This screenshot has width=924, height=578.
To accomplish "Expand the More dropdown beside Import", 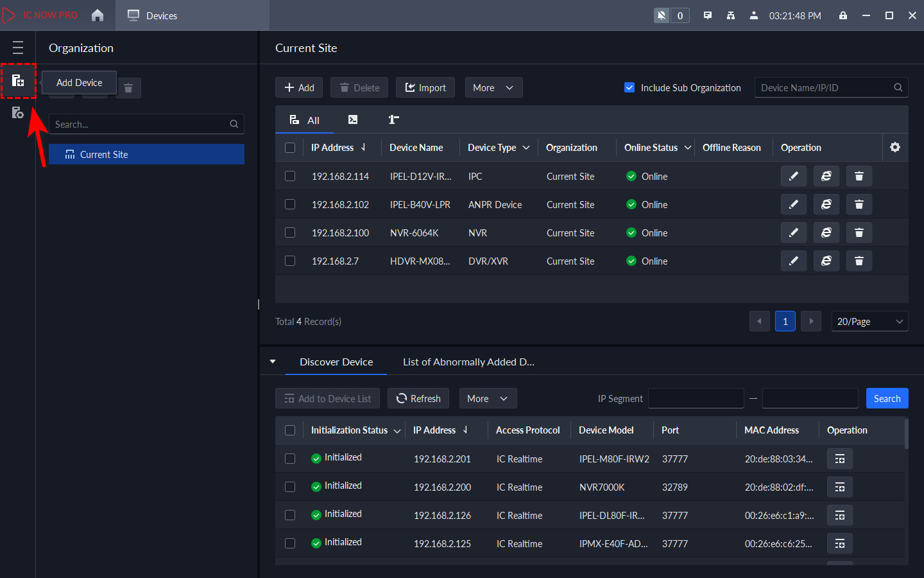I will click(x=493, y=88).
